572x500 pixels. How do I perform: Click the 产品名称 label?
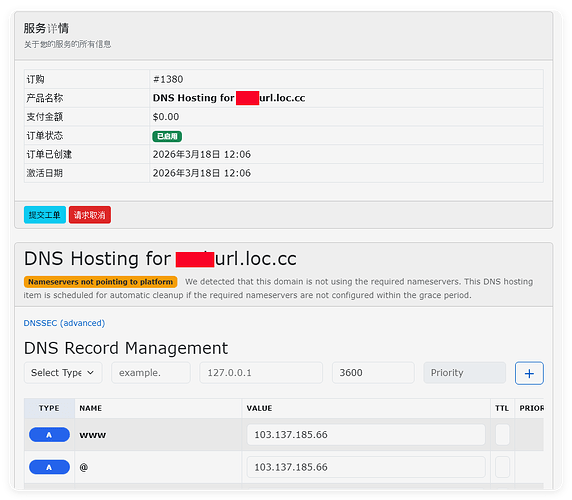[45, 98]
